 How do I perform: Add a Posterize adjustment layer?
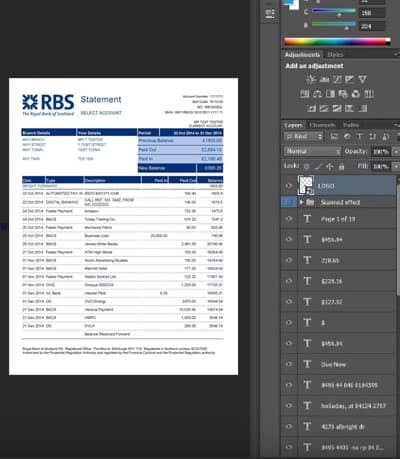tap(324, 108)
